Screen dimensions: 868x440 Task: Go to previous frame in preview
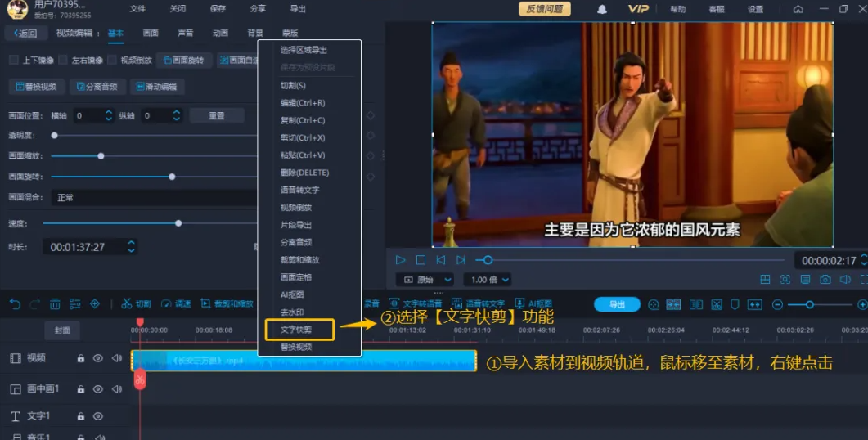(441, 260)
